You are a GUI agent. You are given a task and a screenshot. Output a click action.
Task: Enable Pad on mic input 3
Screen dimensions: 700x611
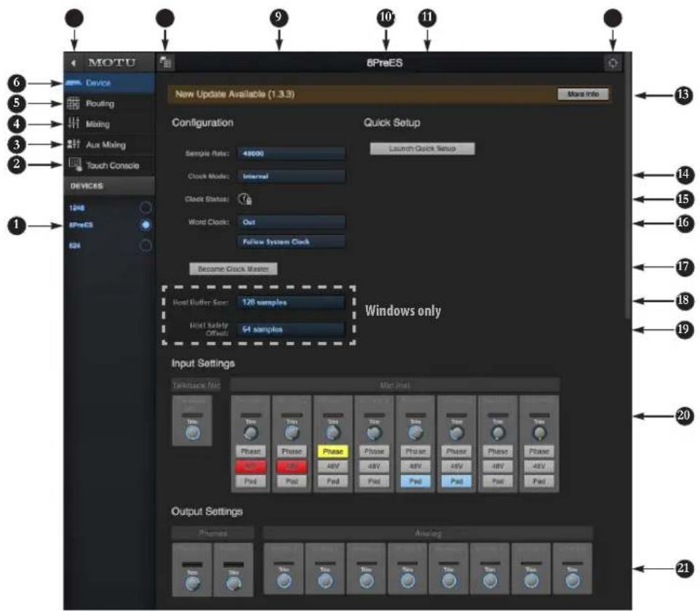pyautogui.click(x=333, y=482)
